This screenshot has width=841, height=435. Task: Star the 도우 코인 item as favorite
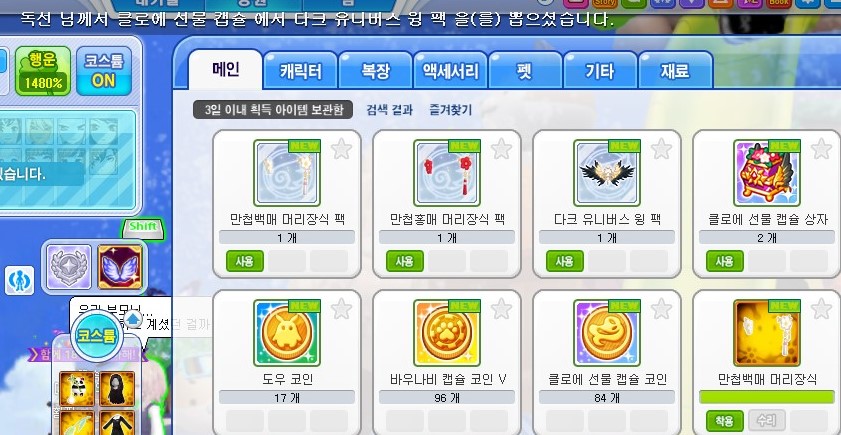pos(341,309)
